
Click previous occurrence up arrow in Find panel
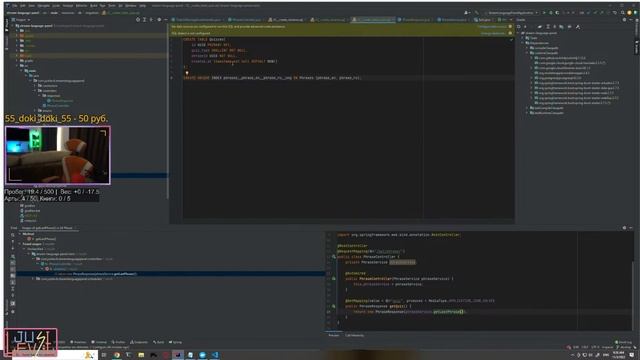pos(13,242)
